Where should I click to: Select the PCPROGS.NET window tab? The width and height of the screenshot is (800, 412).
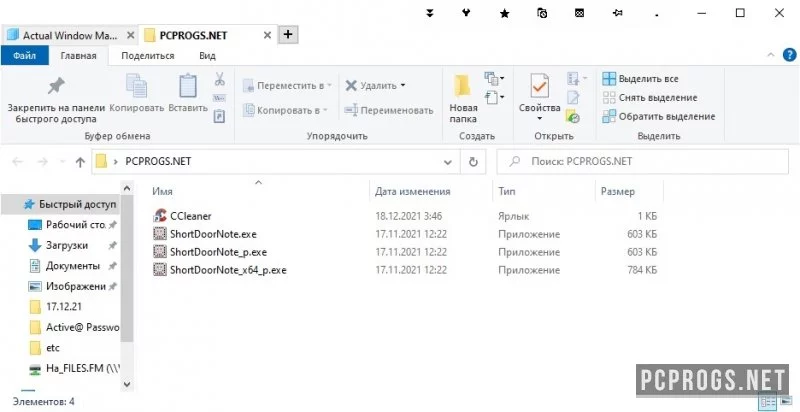pyautogui.click(x=193, y=35)
